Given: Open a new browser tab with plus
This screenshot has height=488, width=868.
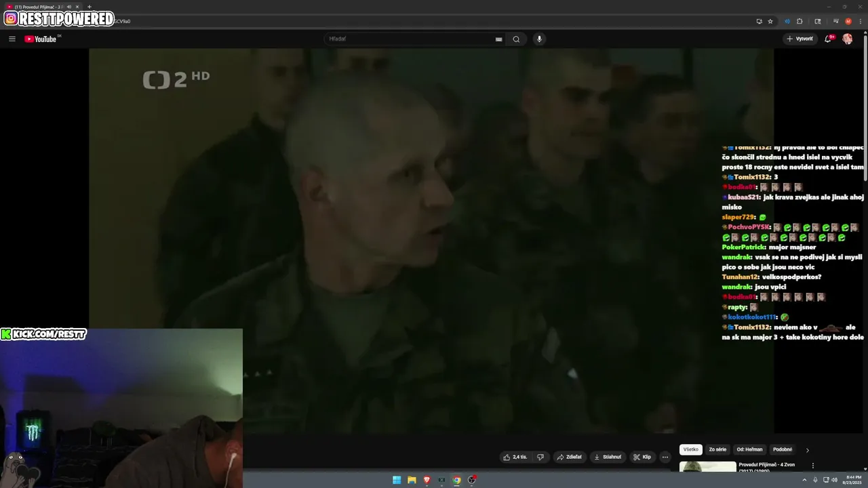Looking at the screenshot, I should pyautogui.click(x=89, y=7).
